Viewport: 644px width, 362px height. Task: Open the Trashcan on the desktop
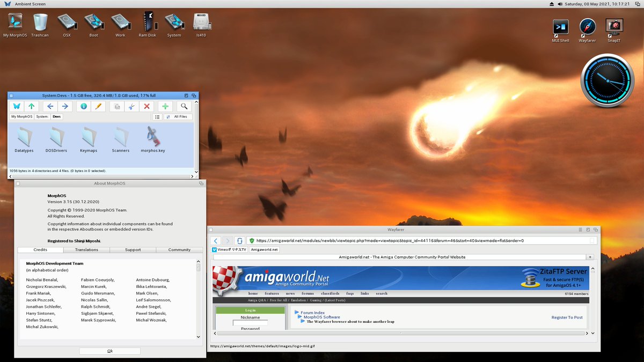pos(40,25)
